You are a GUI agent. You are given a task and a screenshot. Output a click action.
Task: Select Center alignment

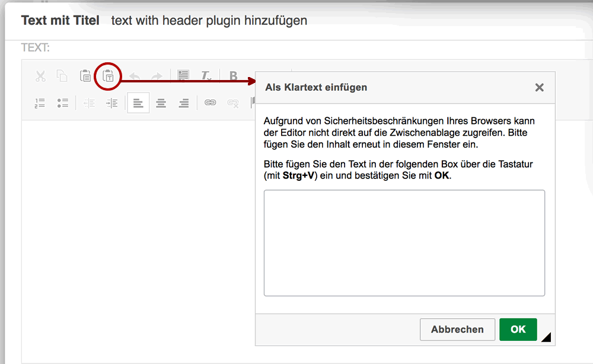[161, 103]
